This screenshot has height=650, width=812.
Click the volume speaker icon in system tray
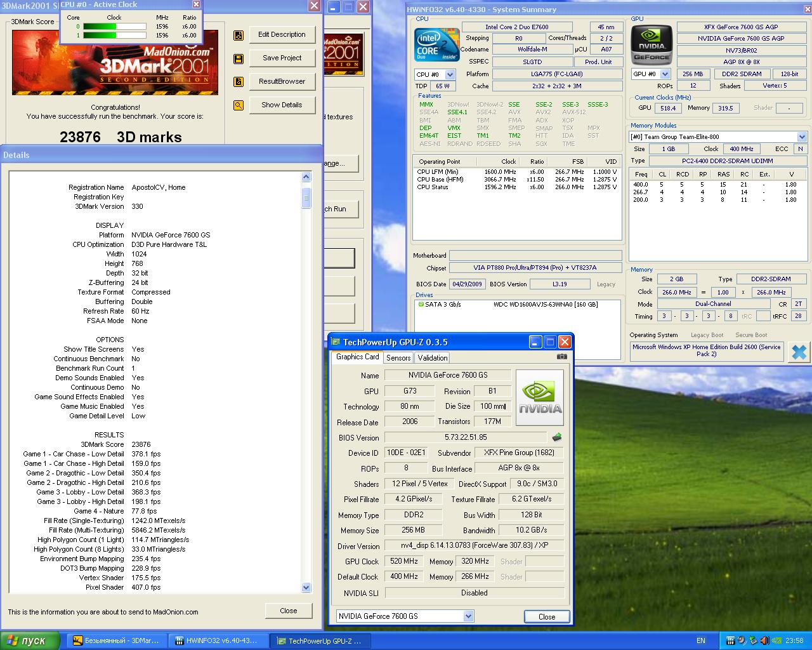coord(764,640)
